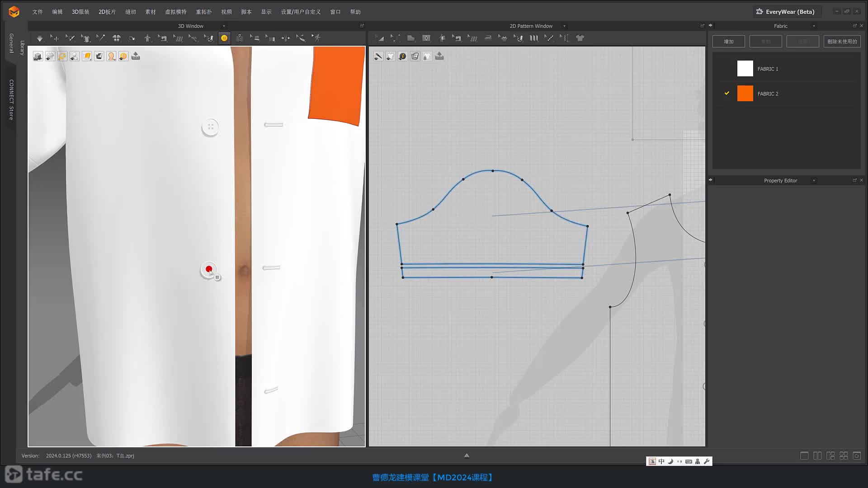The width and height of the screenshot is (868, 488).
Task: Open the Fabric panel title dropdown arrow
Action: point(814,26)
